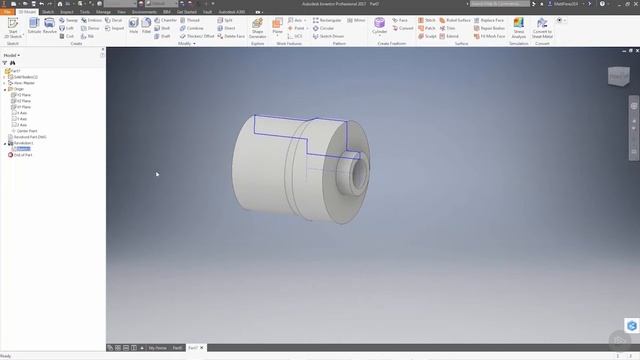Apply the Chamfer tool
Image resolution: width=640 pixels, height=360 pixels.
[x=165, y=20]
